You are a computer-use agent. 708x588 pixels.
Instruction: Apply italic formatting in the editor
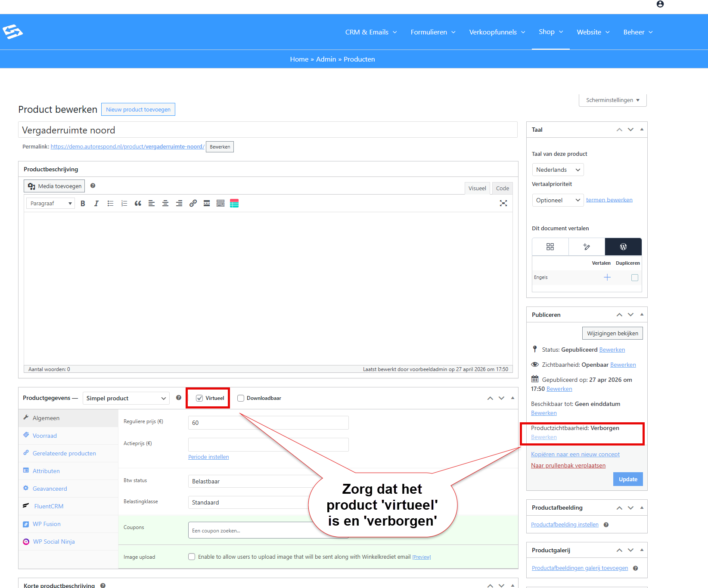point(96,204)
